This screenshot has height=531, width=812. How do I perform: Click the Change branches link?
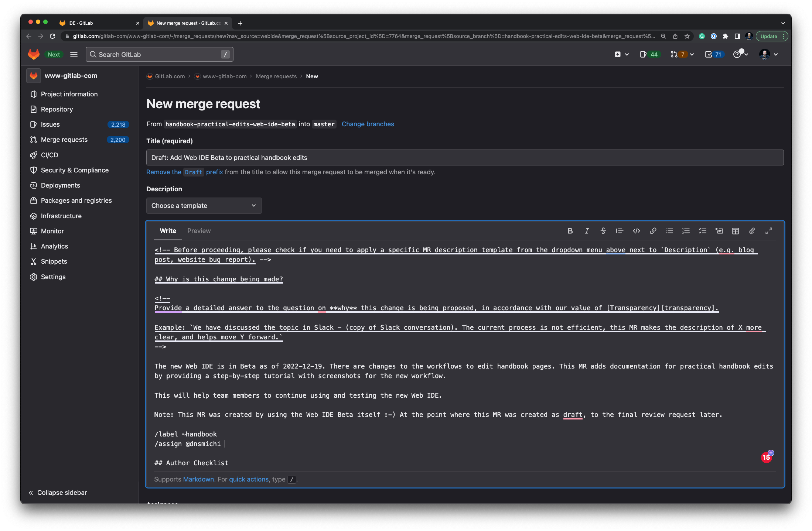[x=368, y=124]
